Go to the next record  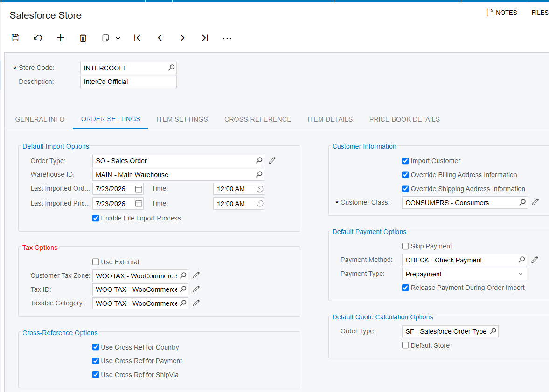coord(182,38)
